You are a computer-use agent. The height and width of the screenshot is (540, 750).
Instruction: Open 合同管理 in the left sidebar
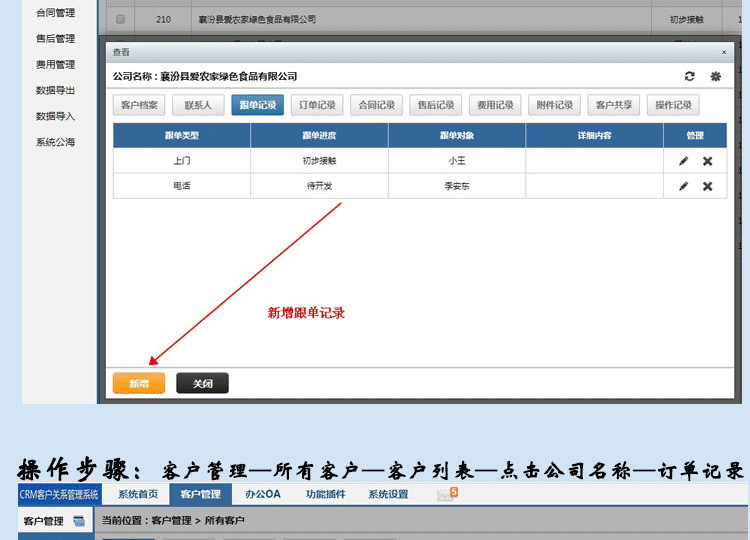55,13
